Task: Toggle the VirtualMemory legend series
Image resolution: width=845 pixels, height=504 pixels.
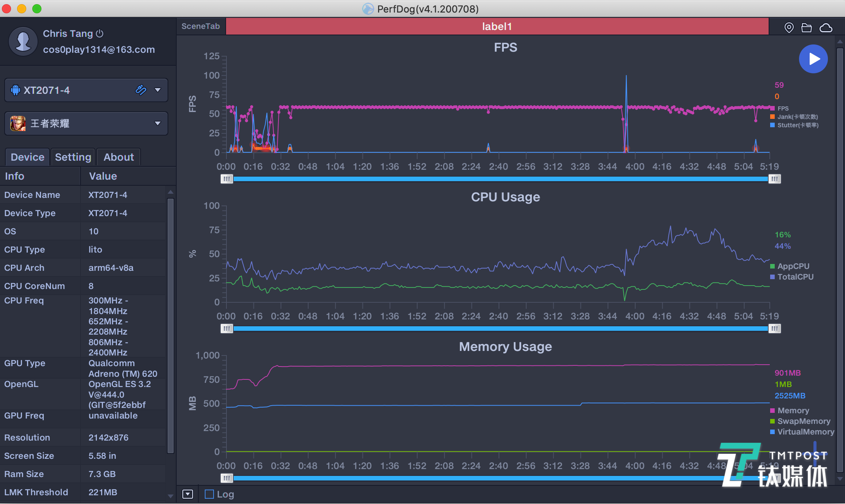Action: click(805, 432)
